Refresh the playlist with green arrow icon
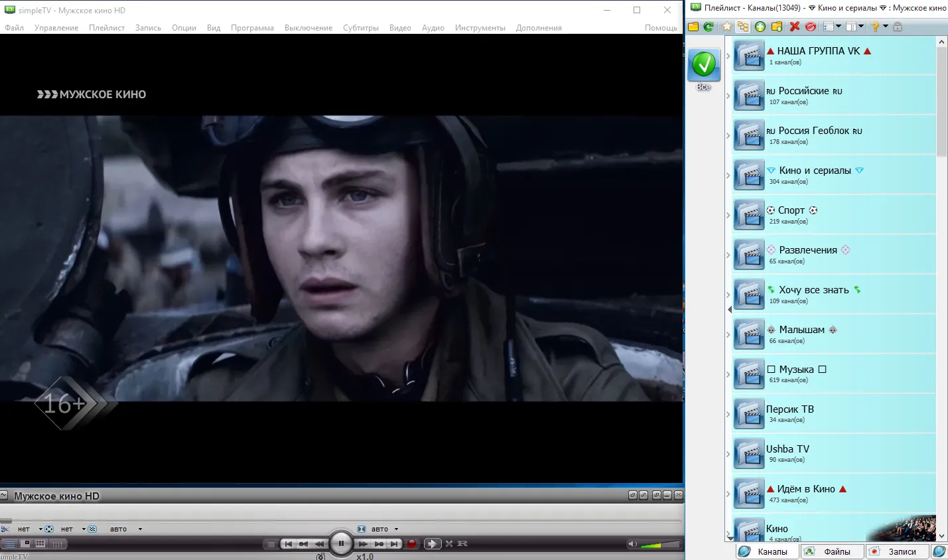Image resolution: width=948 pixels, height=560 pixels. (x=709, y=27)
